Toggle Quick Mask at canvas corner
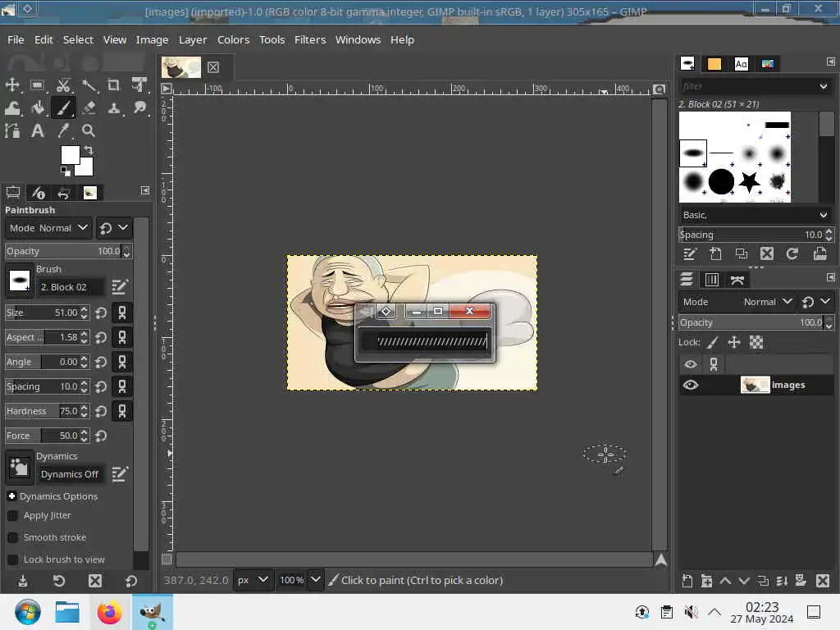This screenshot has height=630, width=840. 167,559
